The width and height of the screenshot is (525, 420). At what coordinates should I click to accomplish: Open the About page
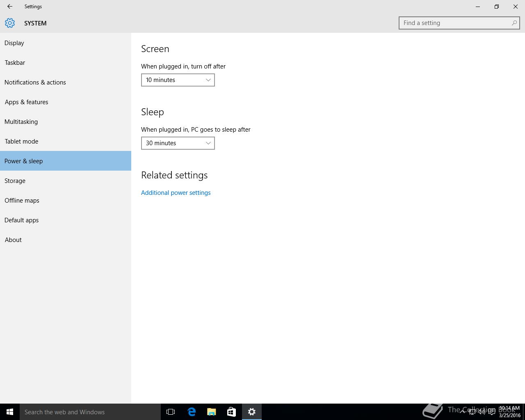[66, 240]
